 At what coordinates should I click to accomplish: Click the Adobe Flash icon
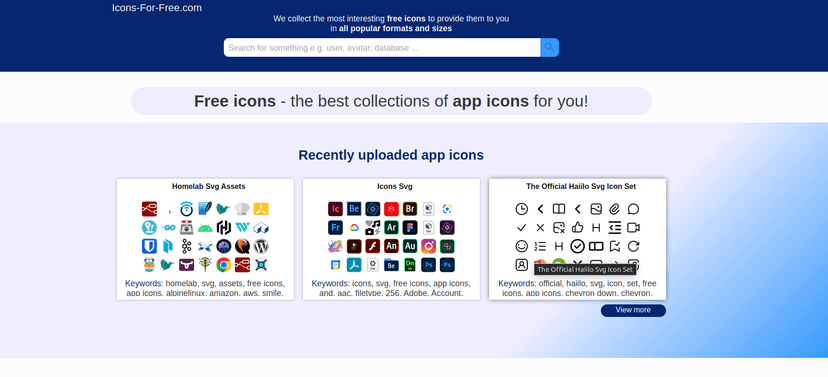(373, 246)
